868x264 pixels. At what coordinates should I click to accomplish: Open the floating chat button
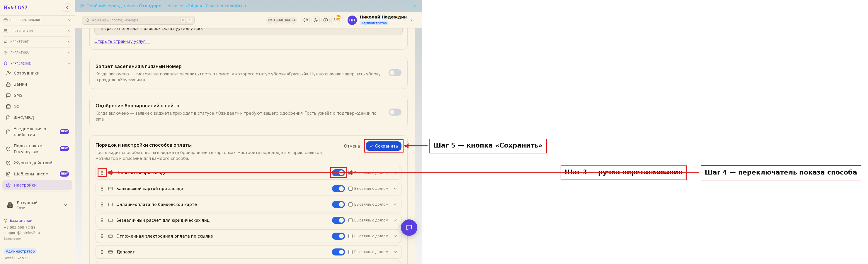409,228
